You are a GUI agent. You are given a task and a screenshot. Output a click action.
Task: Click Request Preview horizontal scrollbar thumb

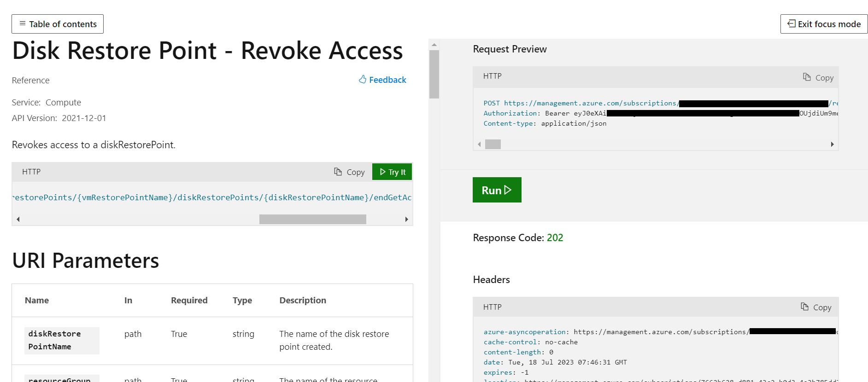(493, 144)
